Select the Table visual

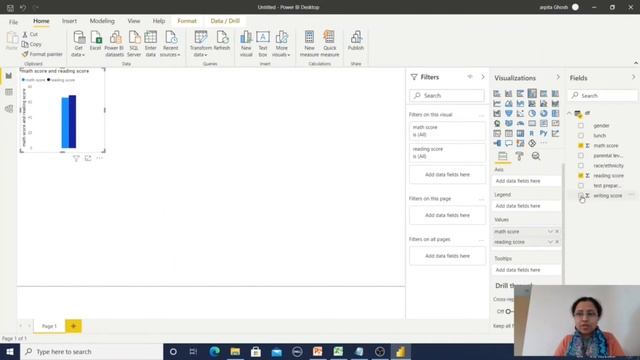tap(509, 133)
